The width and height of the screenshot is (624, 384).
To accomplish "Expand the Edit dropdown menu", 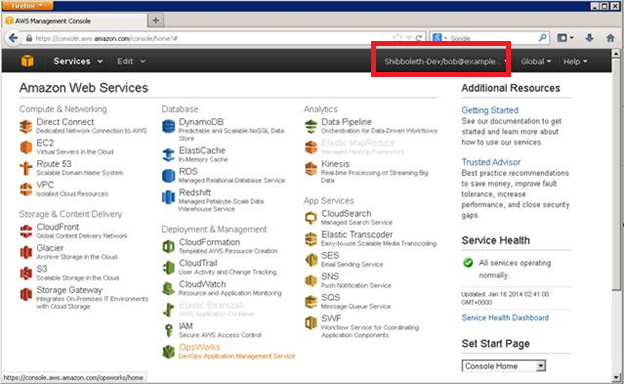I will (131, 61).
